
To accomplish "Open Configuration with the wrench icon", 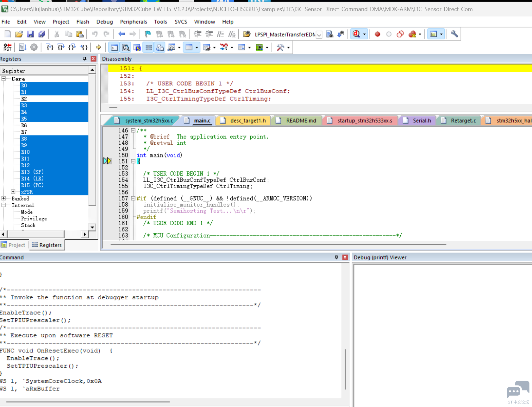I will pyautogui.click(x=454, y=34).
